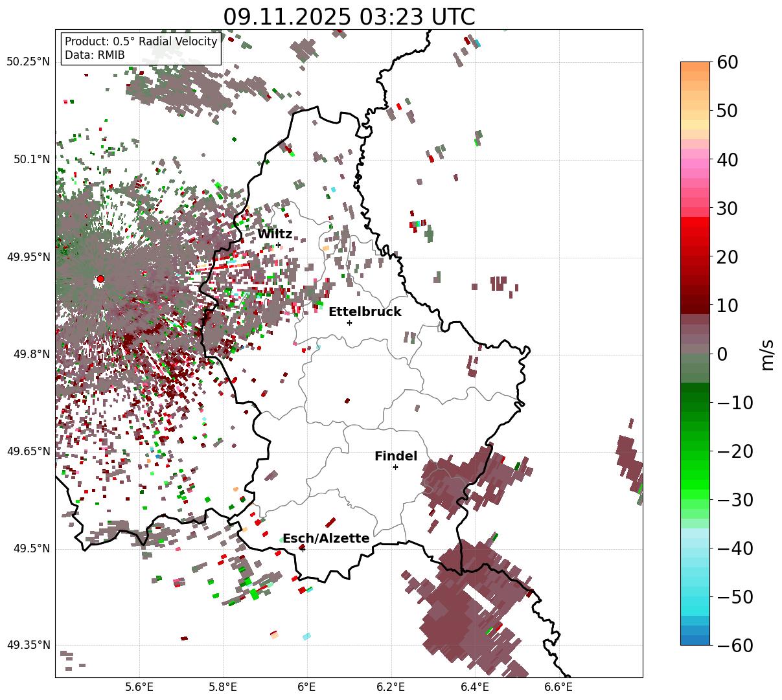The width and height of the screenshot is (782, 700).
Task: Click the colorbar label −50
Action: (735, 597)
